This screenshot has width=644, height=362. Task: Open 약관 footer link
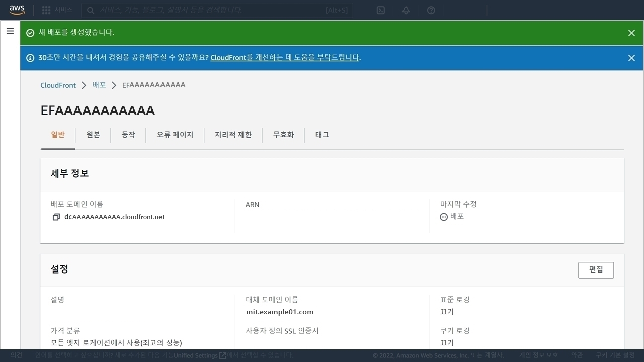(577, 355)
